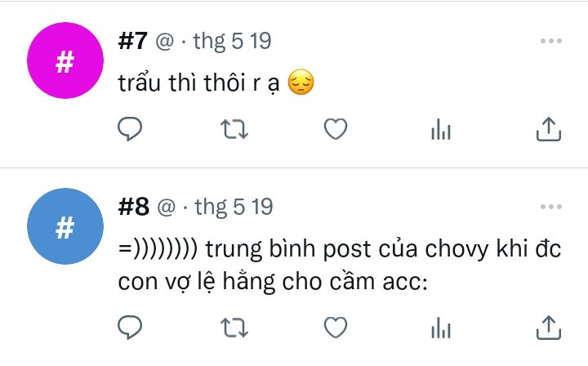588x366 pixels.
Task: Like the tweet from #8
Action: click(336, 328)
